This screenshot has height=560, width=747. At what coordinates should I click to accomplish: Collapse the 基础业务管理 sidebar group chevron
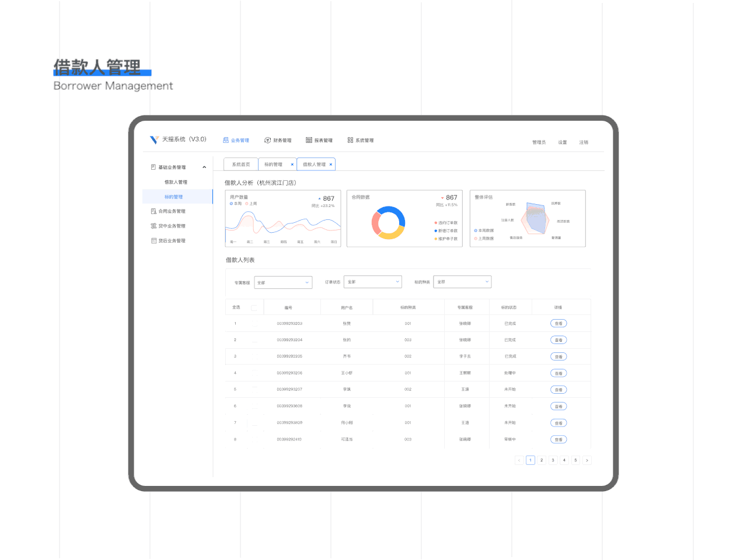pos(204,167)
